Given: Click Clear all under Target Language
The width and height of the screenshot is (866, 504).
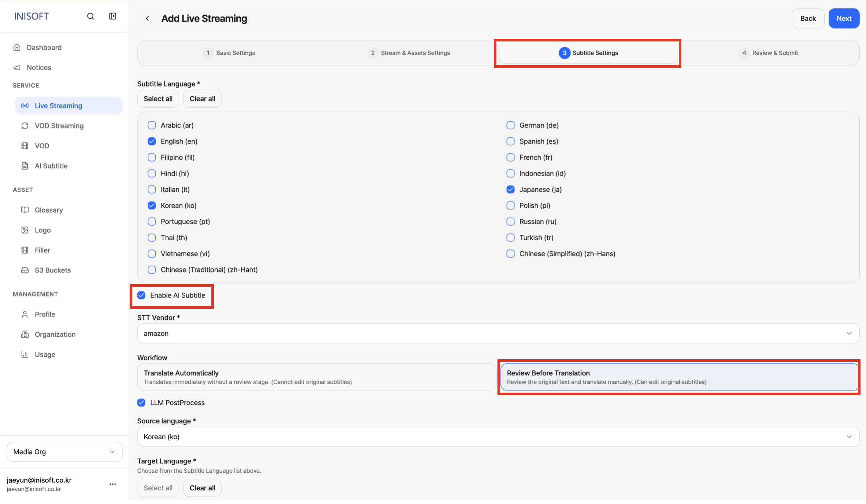Looking at the screenshot, I should click(202, 488).
